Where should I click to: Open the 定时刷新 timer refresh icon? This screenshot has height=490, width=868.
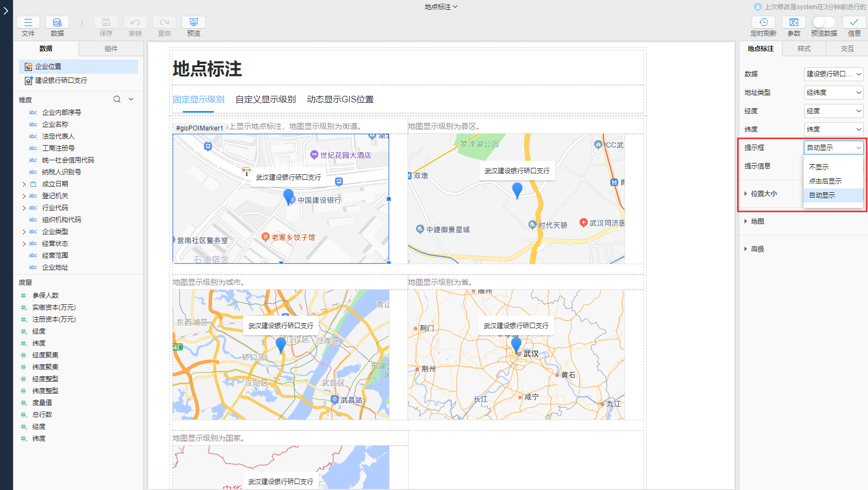click(x=764, y=22)
